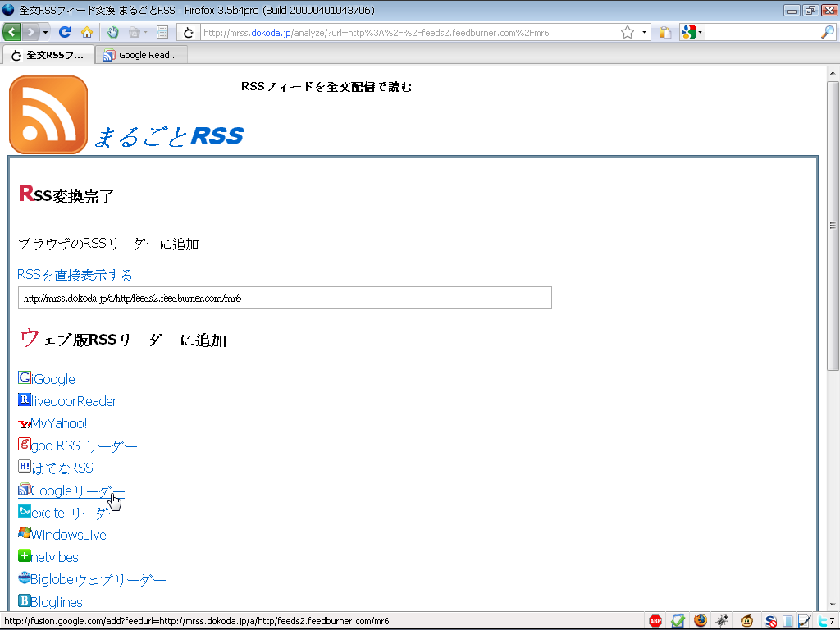Click the greyed camera-folder toolbar icon
Screen dimensions: 840x630
[134, 33]
